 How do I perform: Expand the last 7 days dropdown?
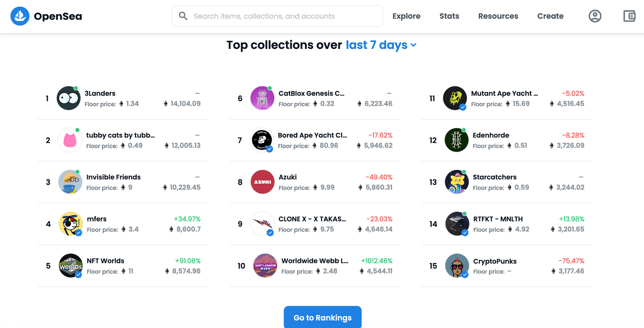[381, 45]
